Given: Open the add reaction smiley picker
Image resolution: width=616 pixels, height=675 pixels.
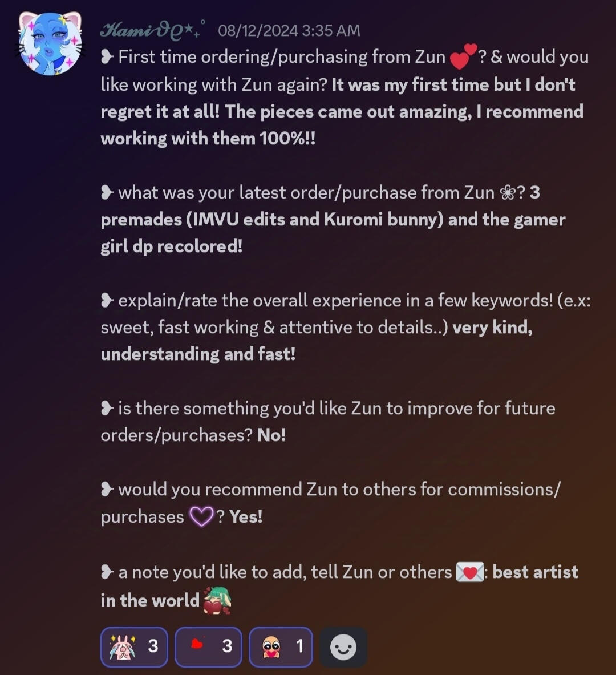Looking at the screenshot, I should point(343,647).
